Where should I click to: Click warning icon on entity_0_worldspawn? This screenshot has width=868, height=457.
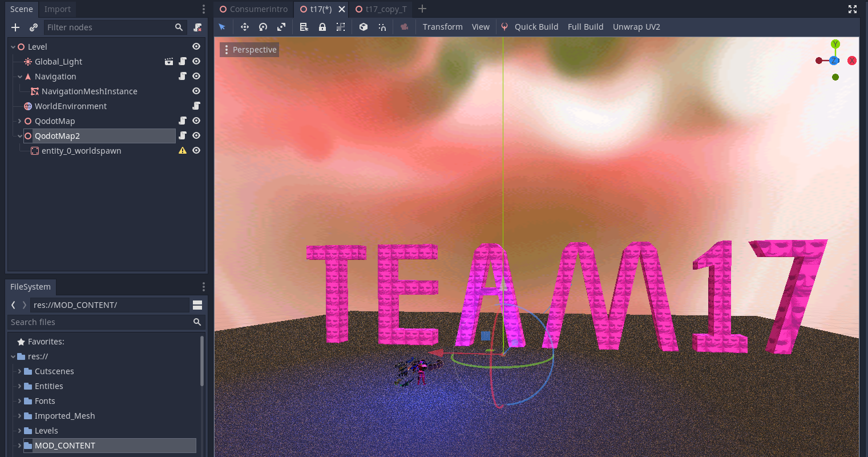pos(183,150)
